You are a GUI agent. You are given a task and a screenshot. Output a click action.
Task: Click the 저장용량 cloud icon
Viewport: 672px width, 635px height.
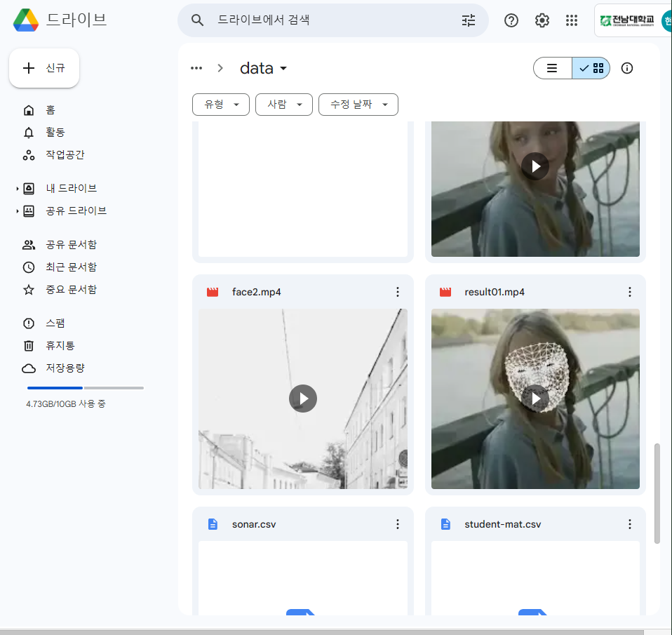(29, 368)
